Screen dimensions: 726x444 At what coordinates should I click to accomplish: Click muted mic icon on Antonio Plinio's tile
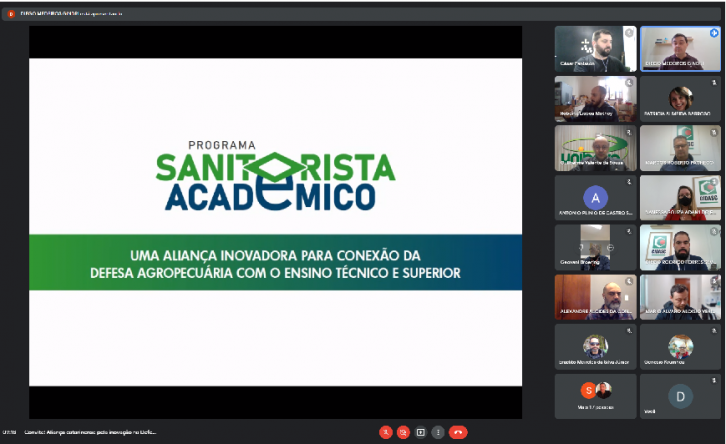[x=629, y=182]
